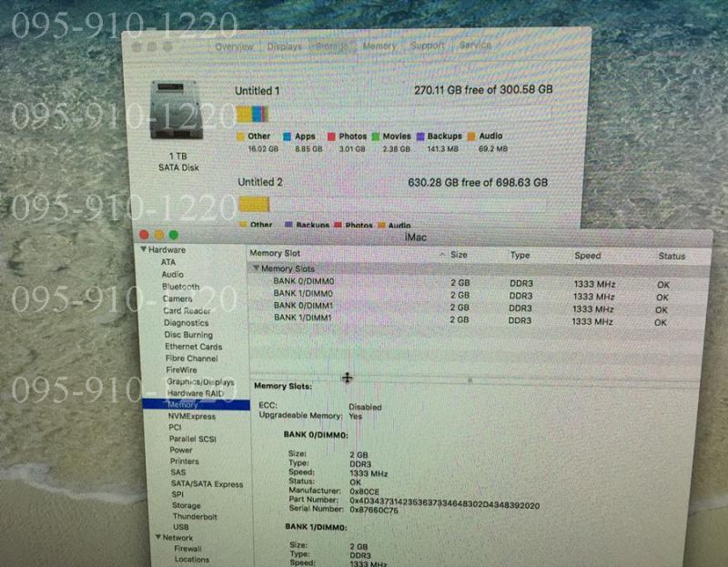Click the Untitled 2 storage usage bar
728x567 pixels.
pos(393,205)
